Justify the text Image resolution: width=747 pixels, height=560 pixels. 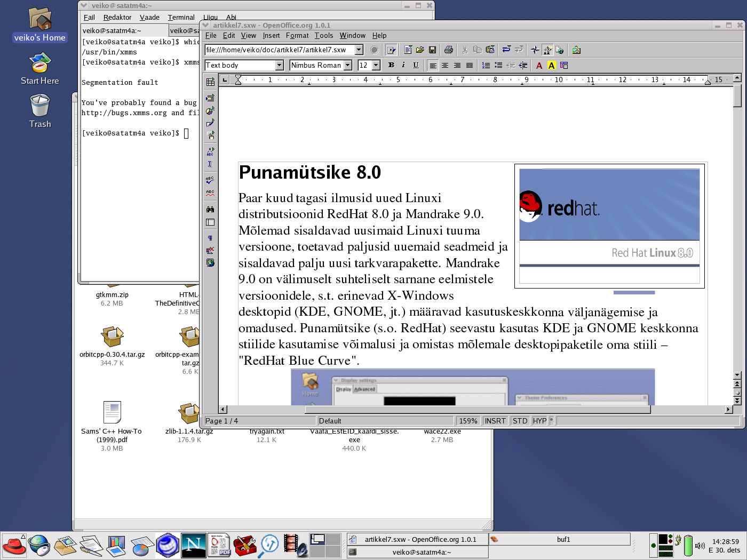point(470,65)
